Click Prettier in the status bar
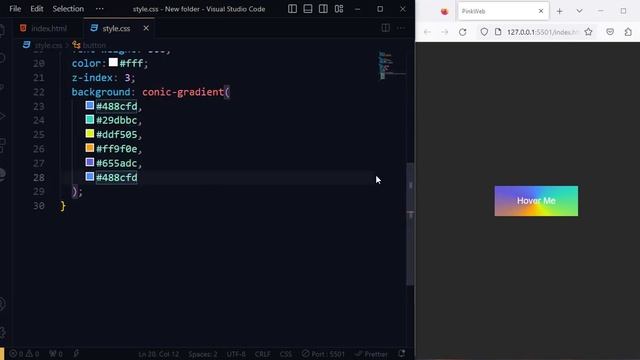This screenshot has height=360, width=640. click(x=371, y=354)
